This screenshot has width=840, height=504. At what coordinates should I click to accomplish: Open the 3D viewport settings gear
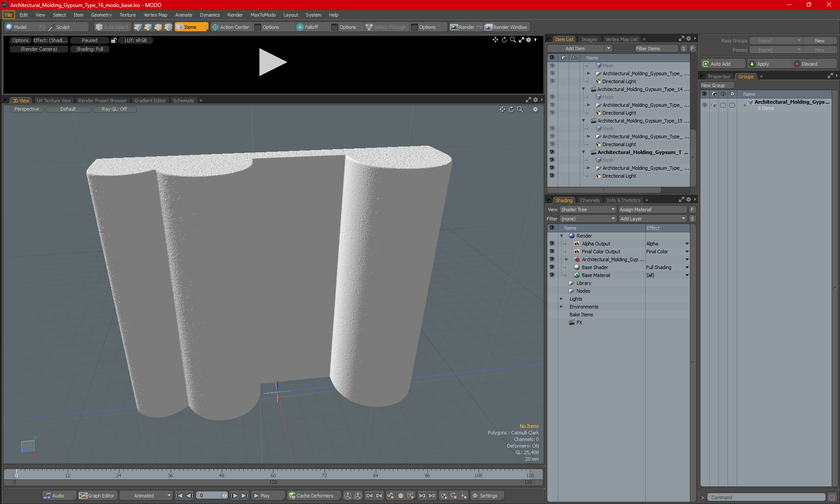tap(535, 109)
